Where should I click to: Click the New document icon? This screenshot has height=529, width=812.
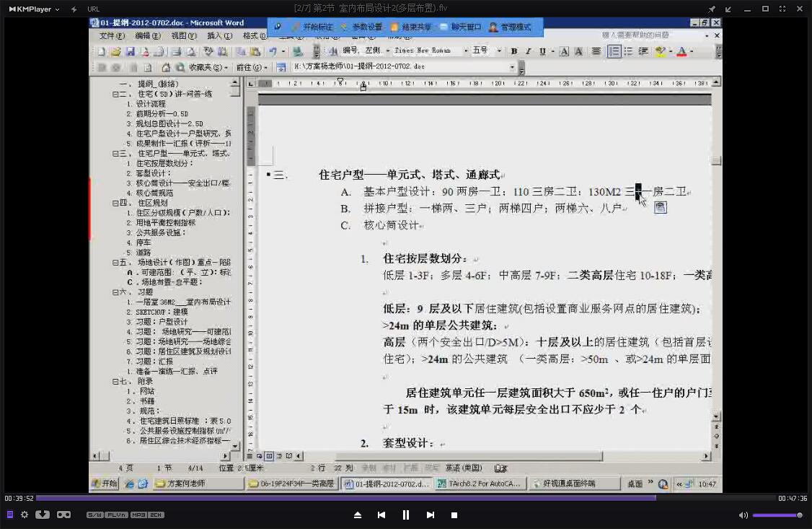coord(102,51)
